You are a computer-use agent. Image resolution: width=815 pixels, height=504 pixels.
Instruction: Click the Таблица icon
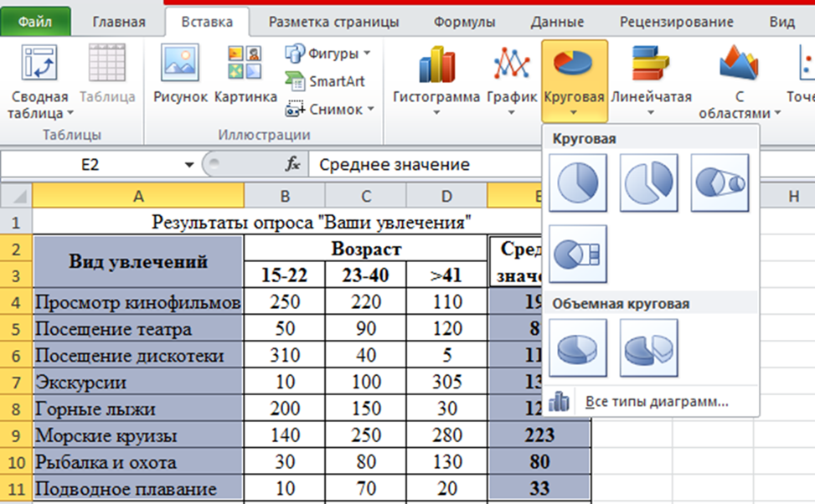click(107, 75)
